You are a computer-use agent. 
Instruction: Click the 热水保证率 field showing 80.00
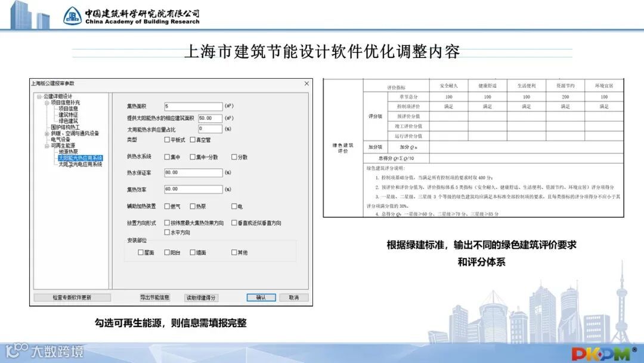pyautogui.click(x=193, y=173)
